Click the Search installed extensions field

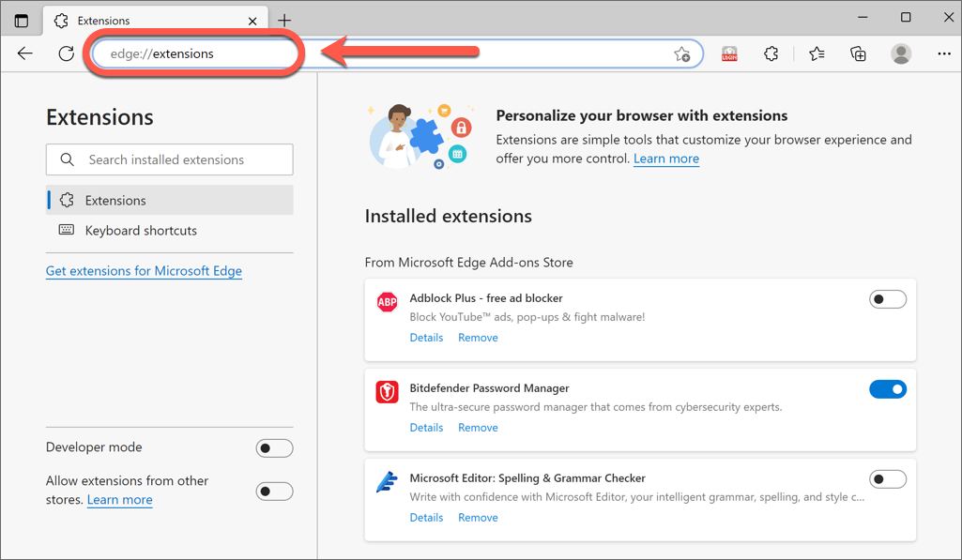[x=169, y=159]
